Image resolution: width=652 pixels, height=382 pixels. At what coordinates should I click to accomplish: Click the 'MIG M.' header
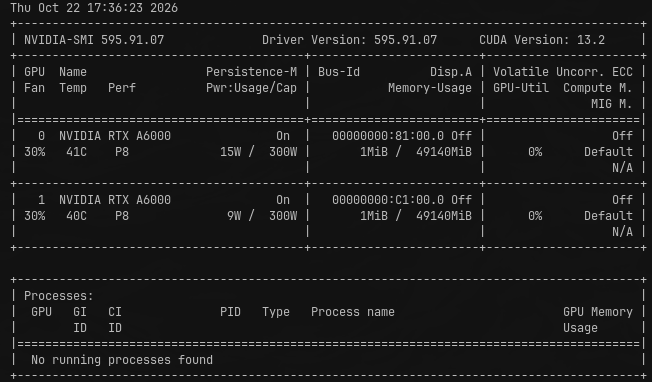[x=612, y=104]
